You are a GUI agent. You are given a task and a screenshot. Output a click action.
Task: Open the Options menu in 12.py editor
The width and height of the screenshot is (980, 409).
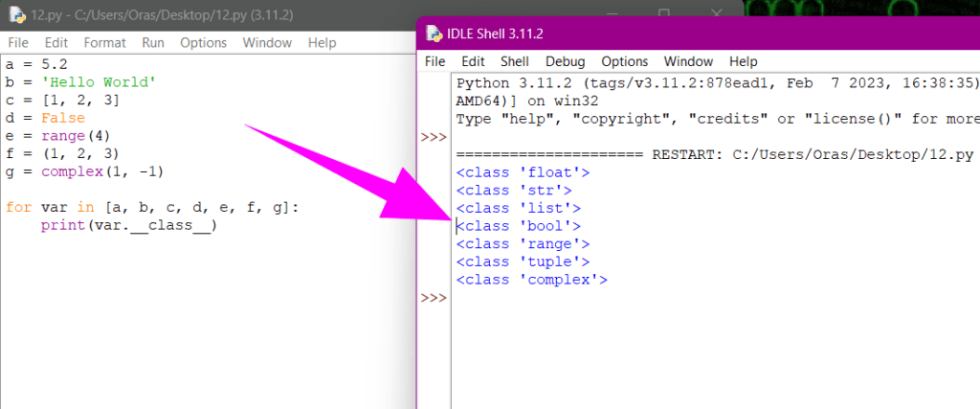click(203, 43)
